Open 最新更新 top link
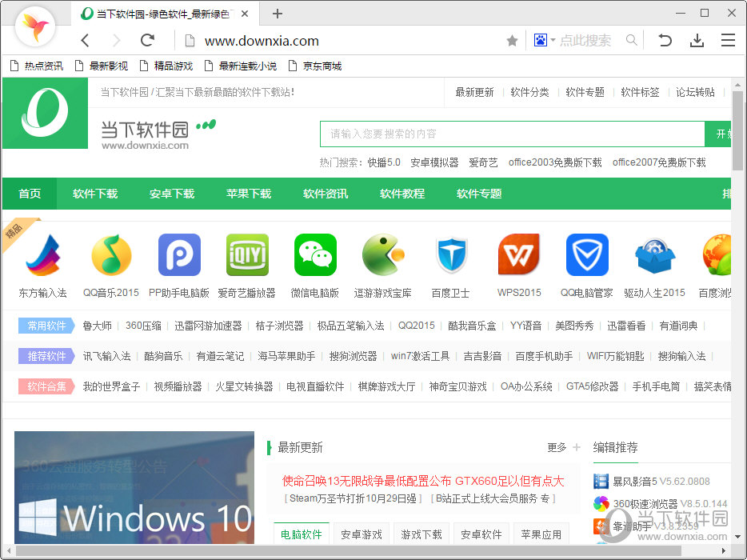The image size is (747, 560). (x=474, y=92)
